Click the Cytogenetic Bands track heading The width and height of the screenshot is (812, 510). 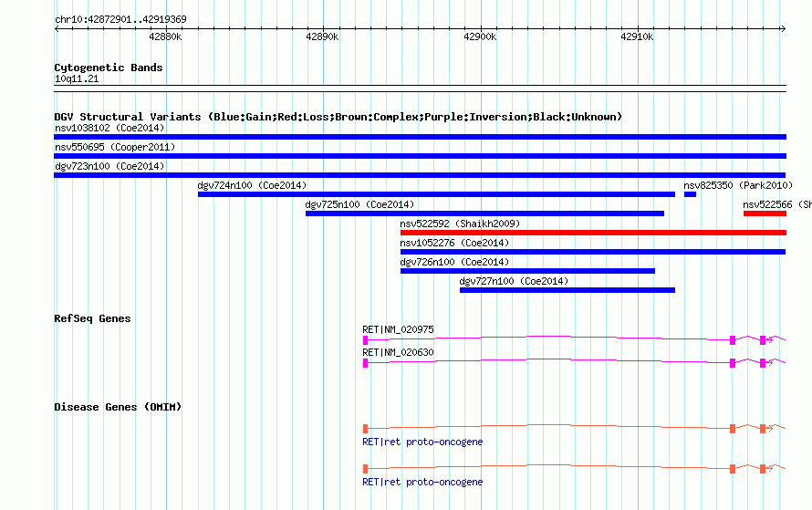[x=109, y=68]
